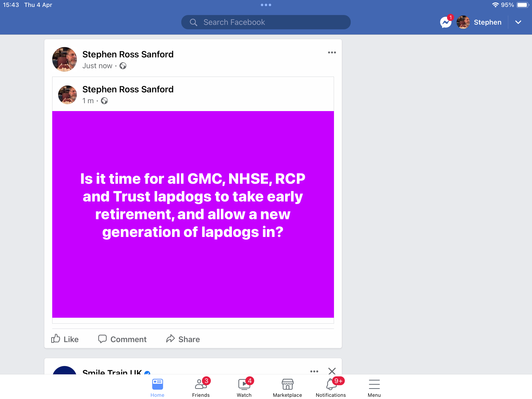Click into Search Facebook field
The image size is (532, 399).
(266, 22)
